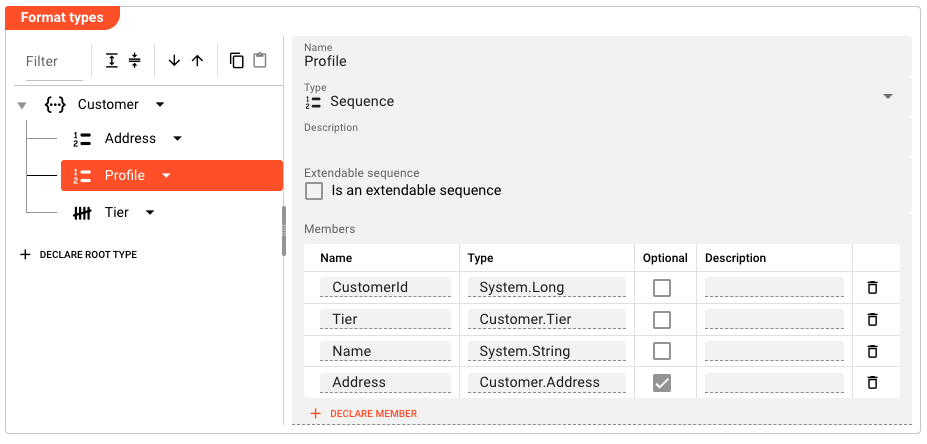Click the expand all tree icon
Viewport: 927px width, 444px height.
point(112,60)
